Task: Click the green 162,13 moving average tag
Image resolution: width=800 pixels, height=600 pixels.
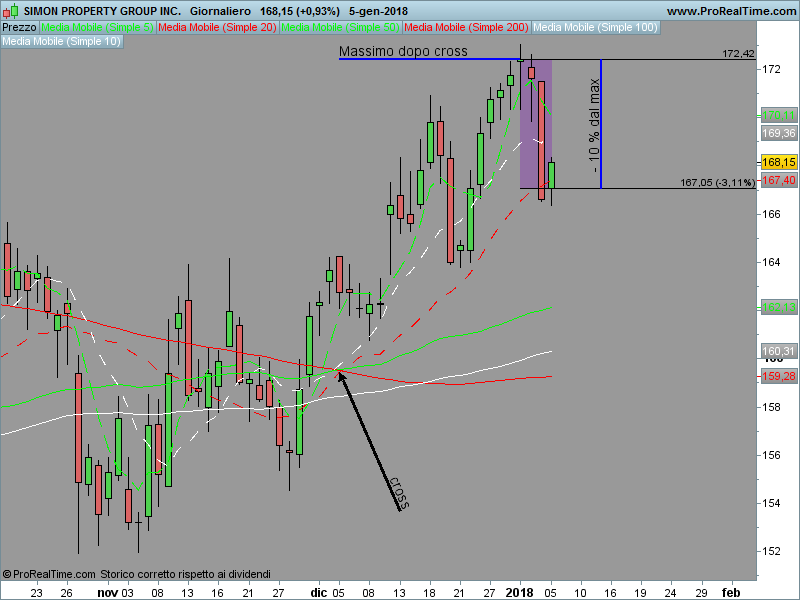Action: (x=779, y=307)
